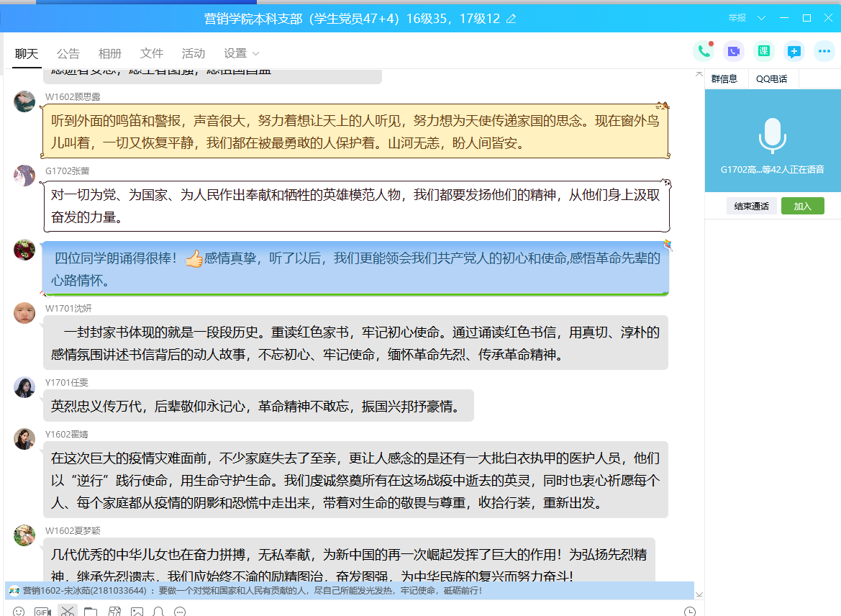Open the title bar chevron dropdown menu
The height and width of the screenshot is (616, 841).
(761, 18)
